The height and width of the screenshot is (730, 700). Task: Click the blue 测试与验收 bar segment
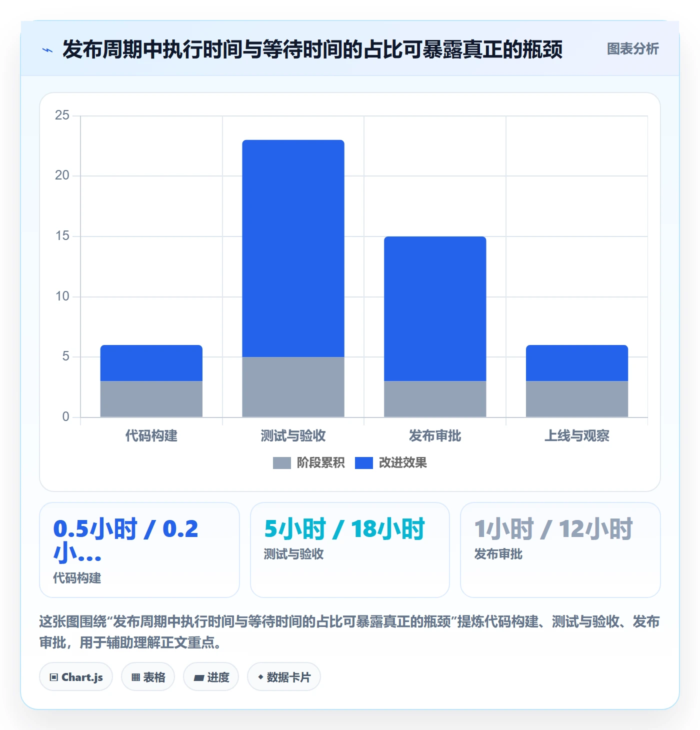click(x=293, y=248)
